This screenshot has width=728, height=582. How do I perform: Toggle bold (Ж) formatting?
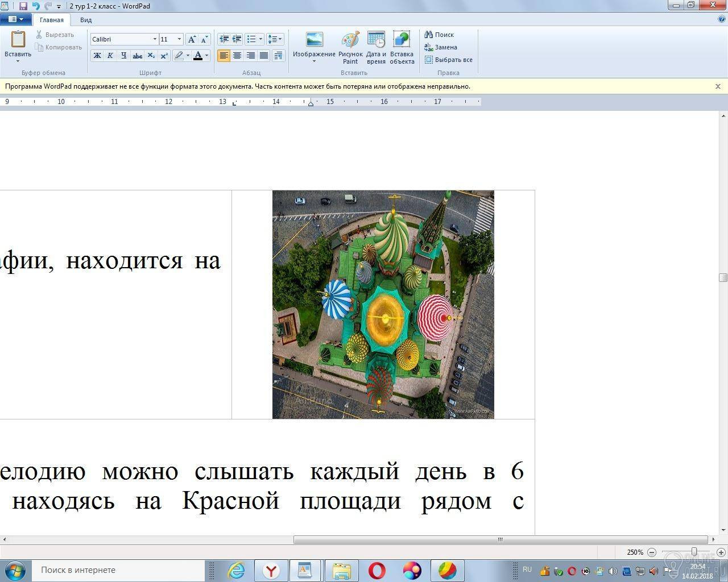(x=97, y=56)
